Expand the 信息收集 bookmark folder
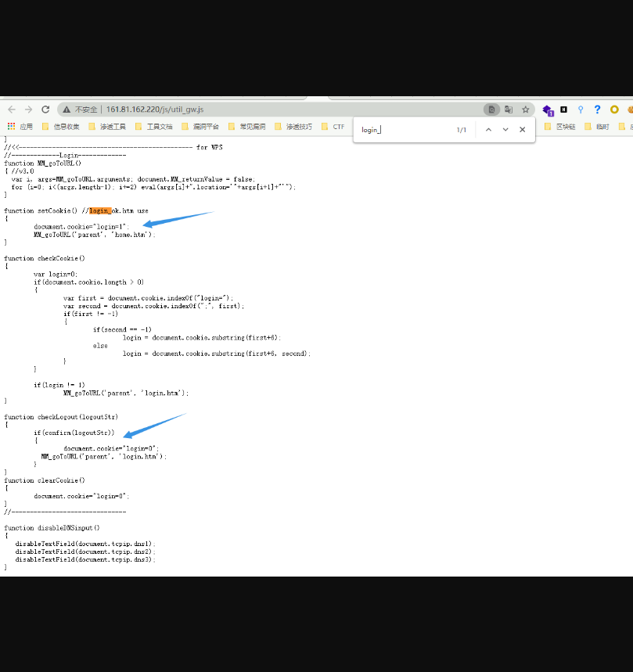Viewport: 633px width, 672px height. pyautogui.click(x=61, y=127)
